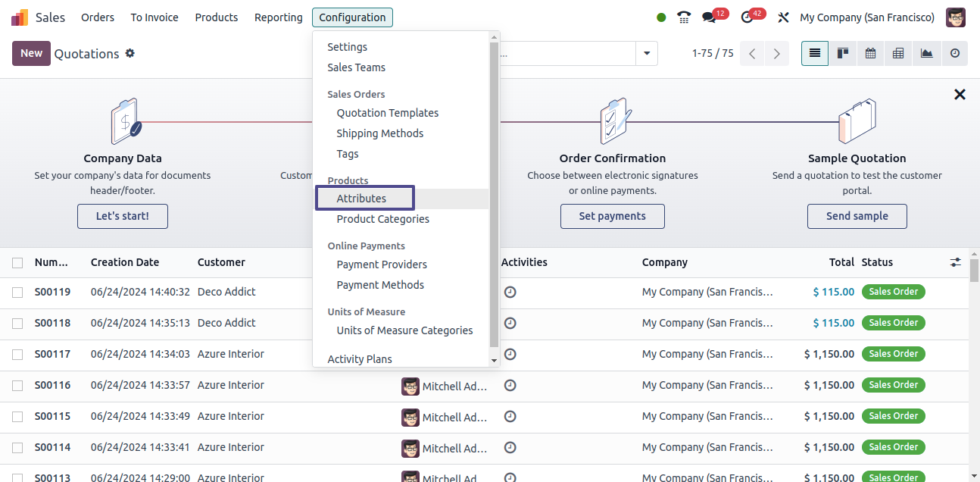Open the VoIP phone icon
The height and width of the screenshot is (482, 980).
684,17
